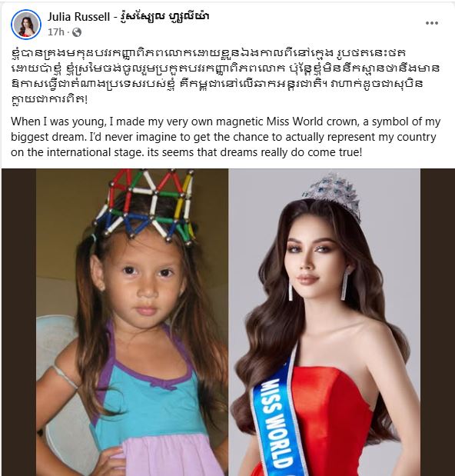This screenshot has width=455, height=476.
Task: Open the Miss World portrait photo
Action: pos(324,322)
